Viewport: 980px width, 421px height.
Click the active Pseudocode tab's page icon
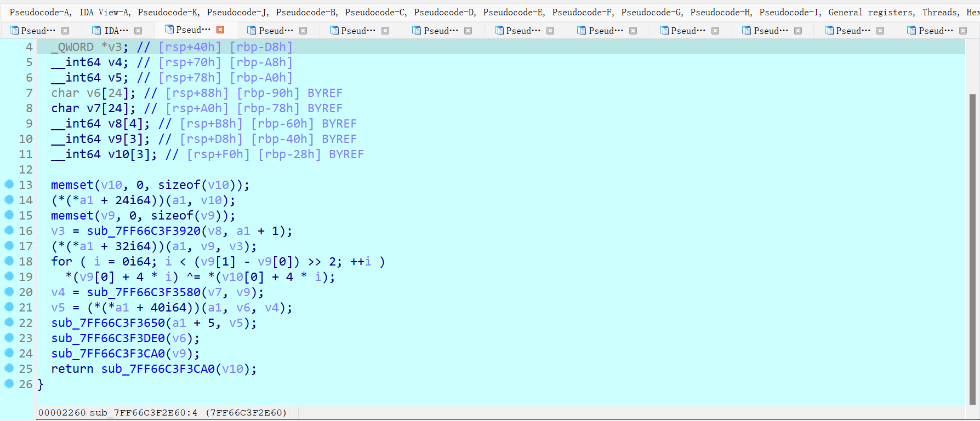(x=169, y=30)
